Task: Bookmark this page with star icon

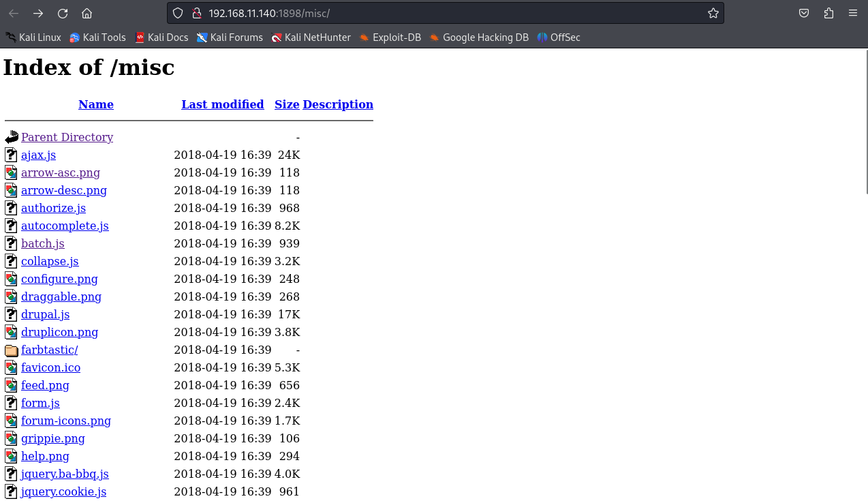Action: [713, 13]
